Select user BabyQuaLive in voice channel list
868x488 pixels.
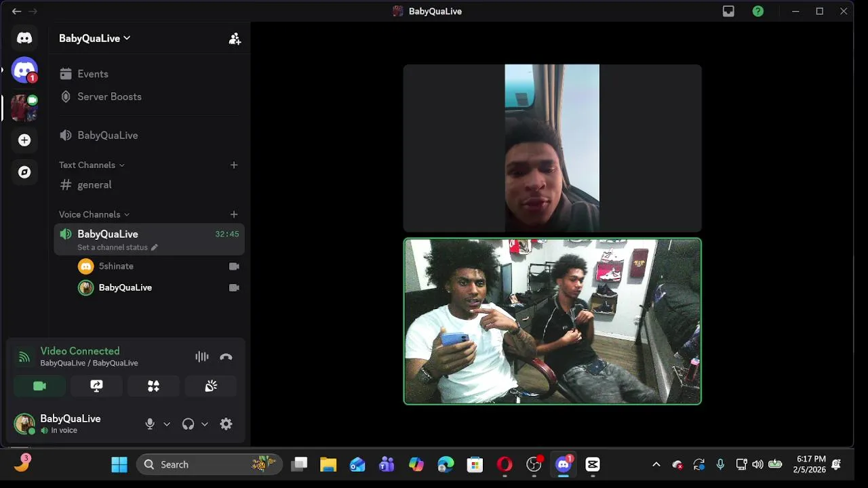(x=125, y=287)
